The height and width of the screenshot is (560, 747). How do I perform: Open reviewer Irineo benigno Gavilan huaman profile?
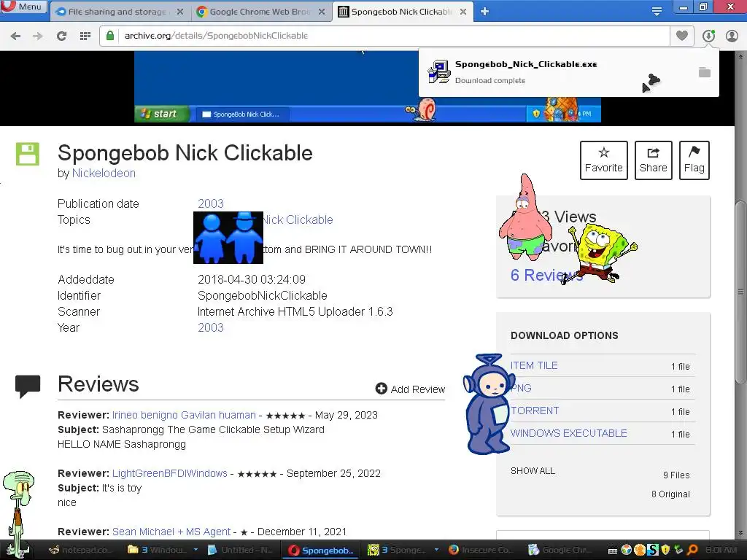coord(184,415)
